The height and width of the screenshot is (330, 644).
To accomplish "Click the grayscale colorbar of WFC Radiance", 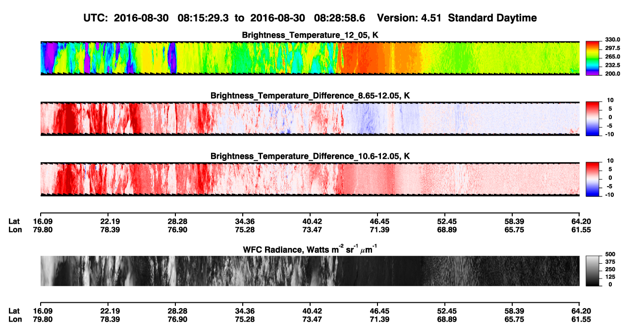I will pyautogui.click(x=592, y=271).
